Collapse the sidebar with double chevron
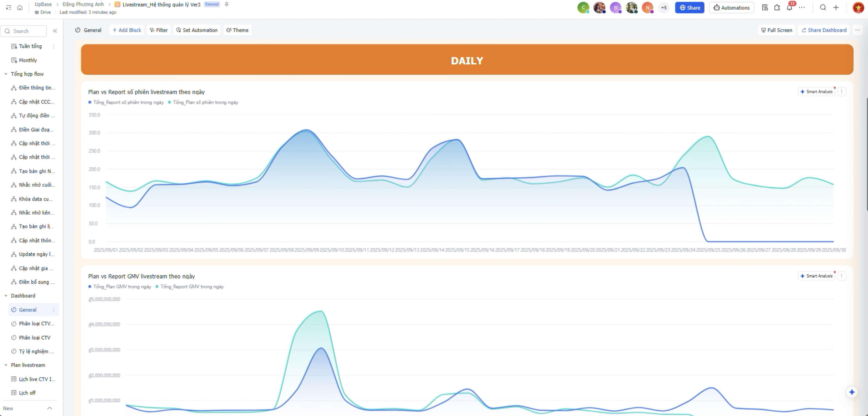The image size is (868, 416). click(x=55, y=31)
